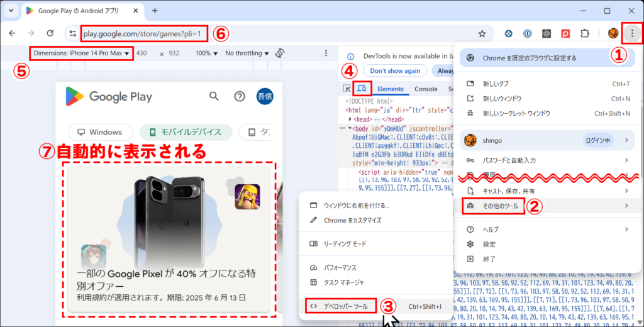
Task: Open the Extensions puzzle icon
Action: click(585, 34)
